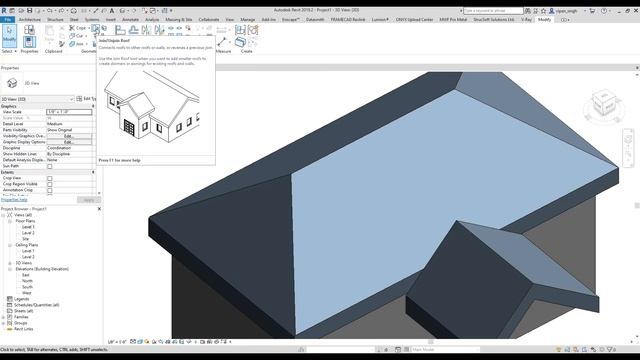Select Schedules/Quantities (all) in browser
The image size is (640, 360).
tap(37, 305)
